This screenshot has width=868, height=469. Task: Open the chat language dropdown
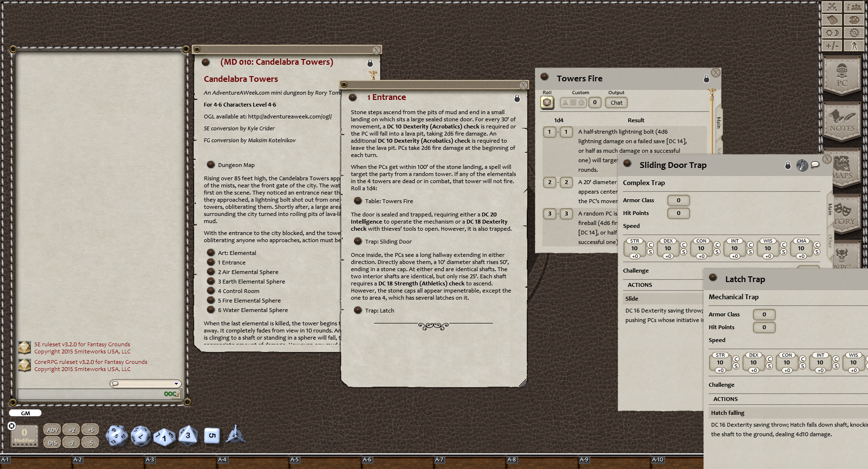pos(176,383)
